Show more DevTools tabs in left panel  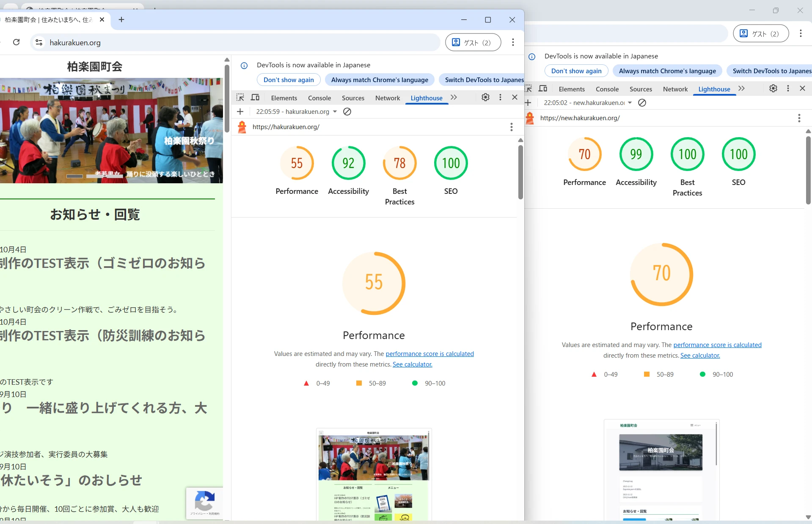[x=454, y=97]
